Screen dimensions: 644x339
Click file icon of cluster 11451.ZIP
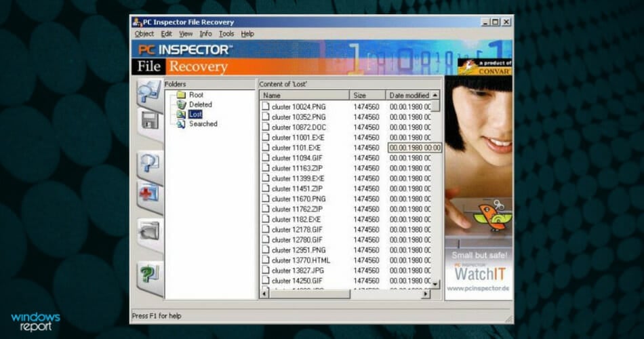(266, 188)
